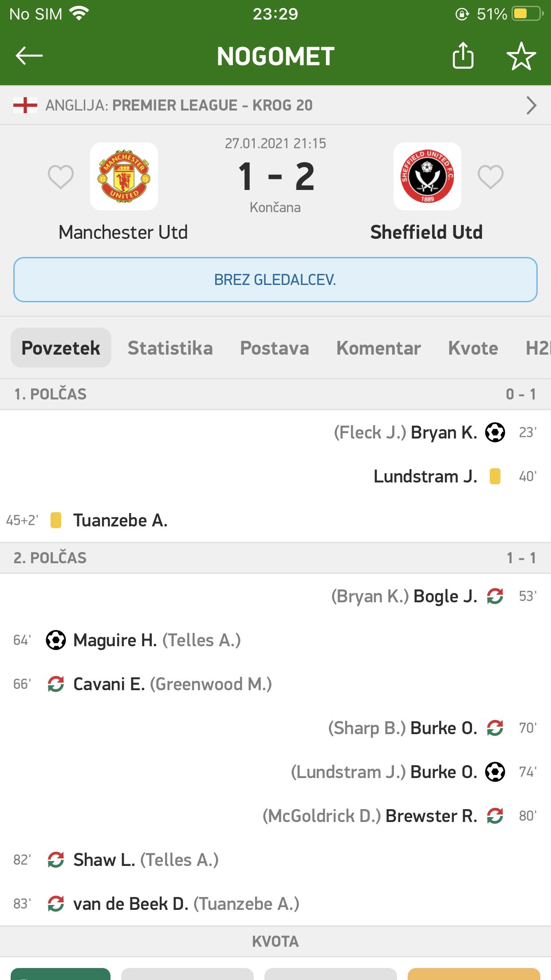Image resolution: width=551 pixels, height=980 pixels.
Task: Open player Burke O. goal at 74'
Action: [444, 772]
